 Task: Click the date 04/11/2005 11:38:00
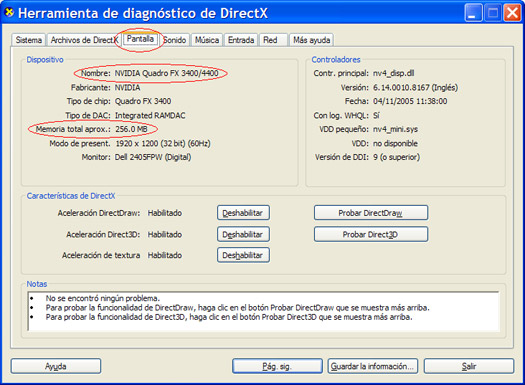410,101
